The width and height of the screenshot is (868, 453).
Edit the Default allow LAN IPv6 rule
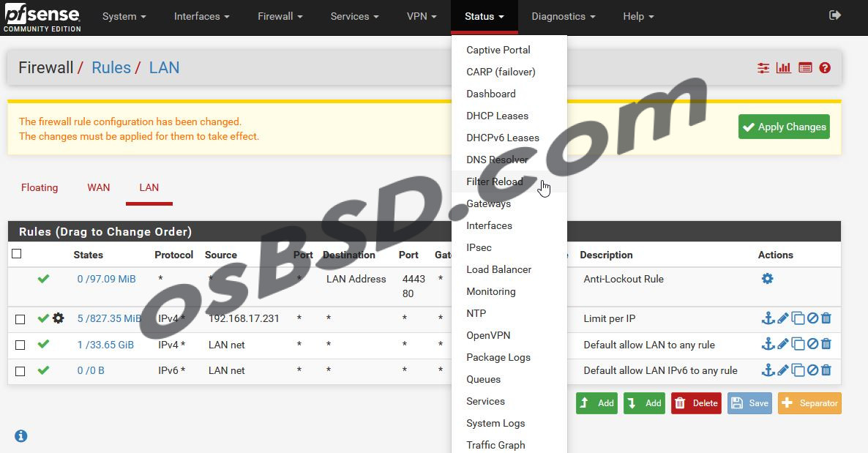pyautogui.click(x=783, y=370)
